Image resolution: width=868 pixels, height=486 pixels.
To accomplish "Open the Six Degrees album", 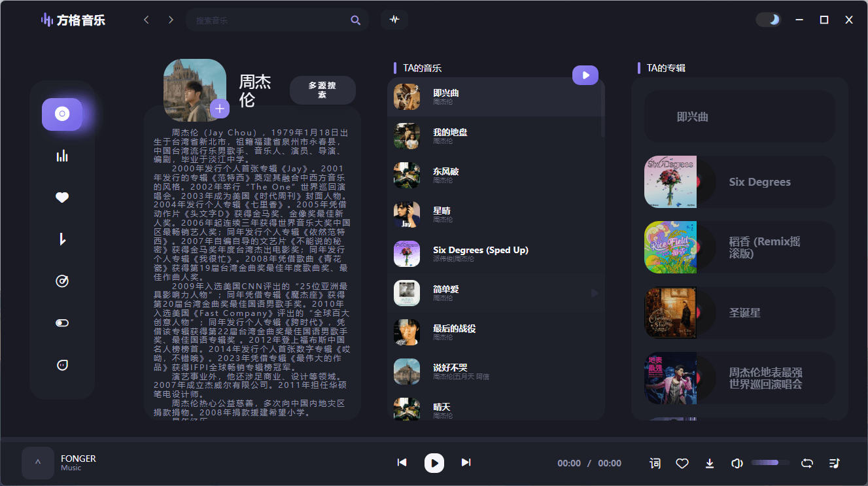I will [740, 182].
